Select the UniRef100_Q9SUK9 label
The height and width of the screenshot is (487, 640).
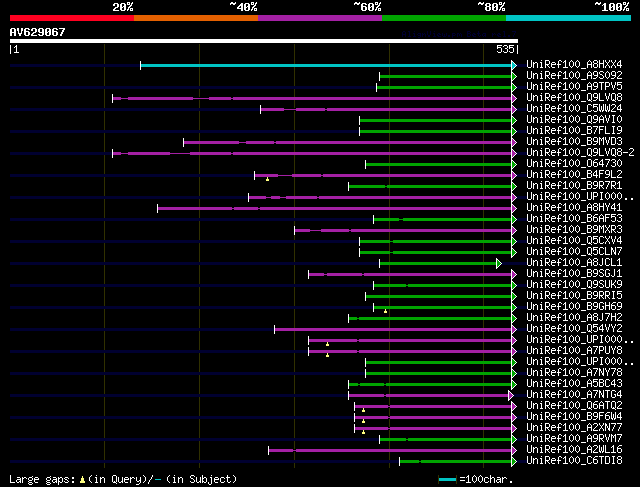pyautogui.click(x=574, y=285)
